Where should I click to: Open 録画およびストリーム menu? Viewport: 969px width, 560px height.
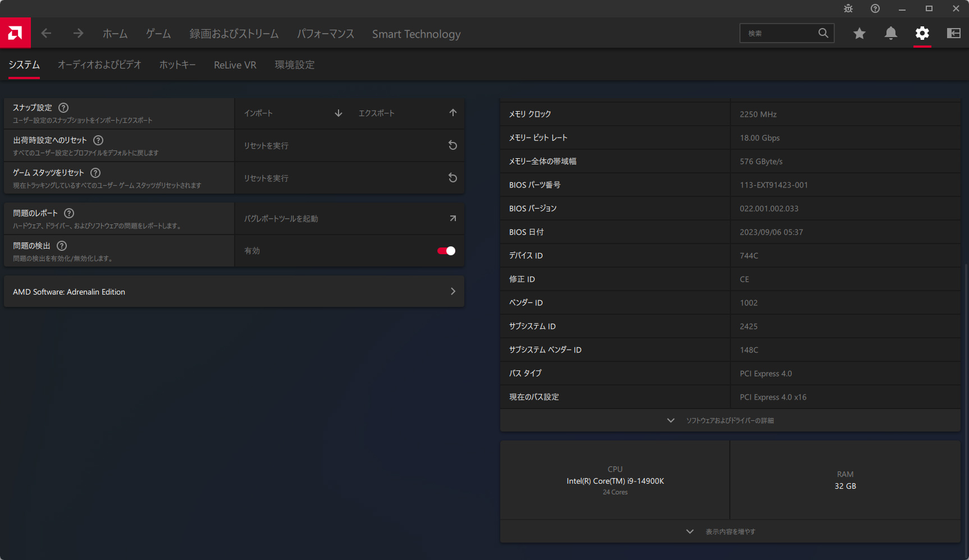tap(234, 34)
